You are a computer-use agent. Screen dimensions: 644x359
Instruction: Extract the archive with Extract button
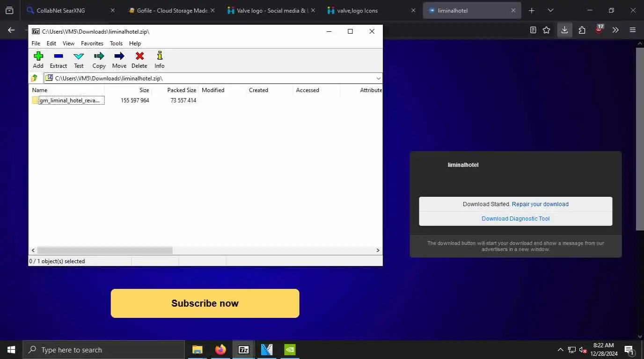(59, 60)
